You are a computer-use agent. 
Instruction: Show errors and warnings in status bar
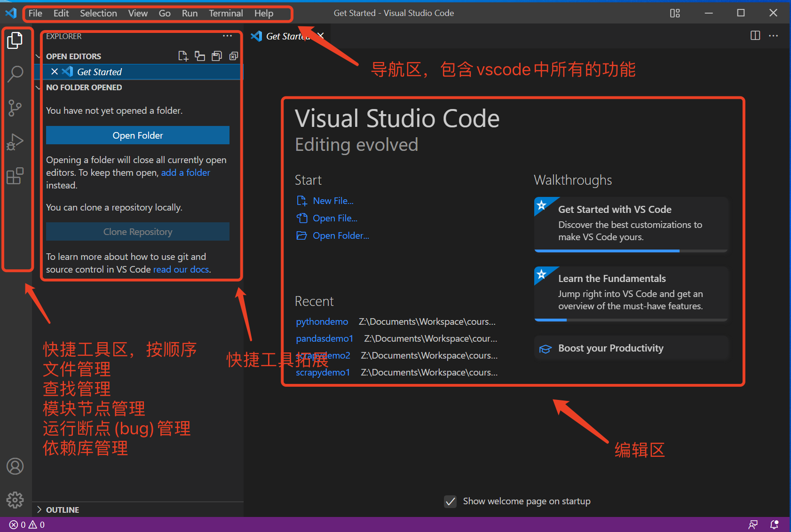pos(27,524)
